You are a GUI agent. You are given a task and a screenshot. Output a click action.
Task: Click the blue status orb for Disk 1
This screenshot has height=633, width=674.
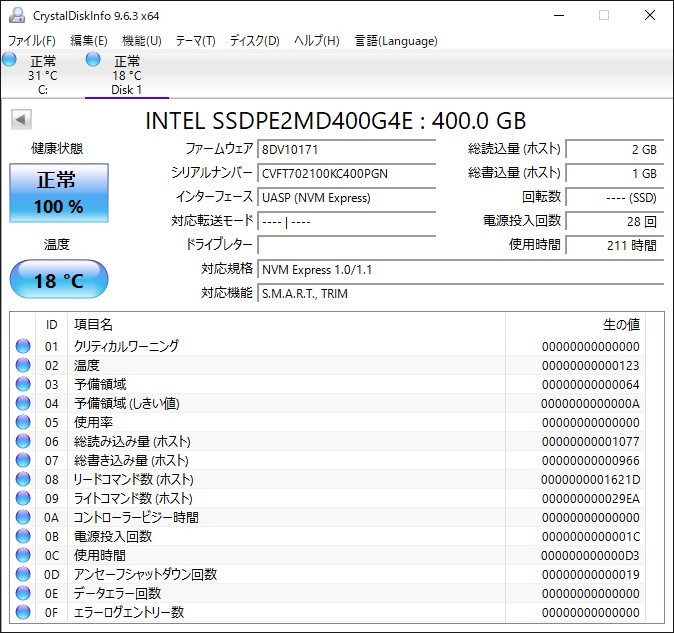click(x=93, y=59)
